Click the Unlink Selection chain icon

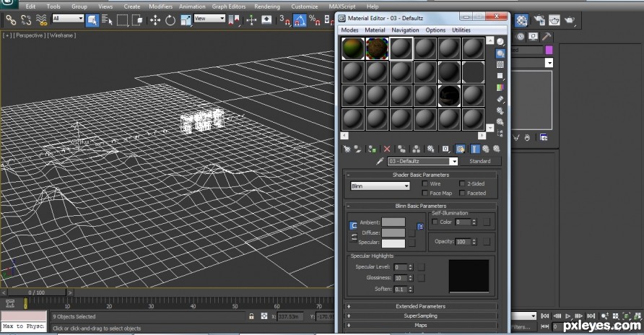(26, 19)
